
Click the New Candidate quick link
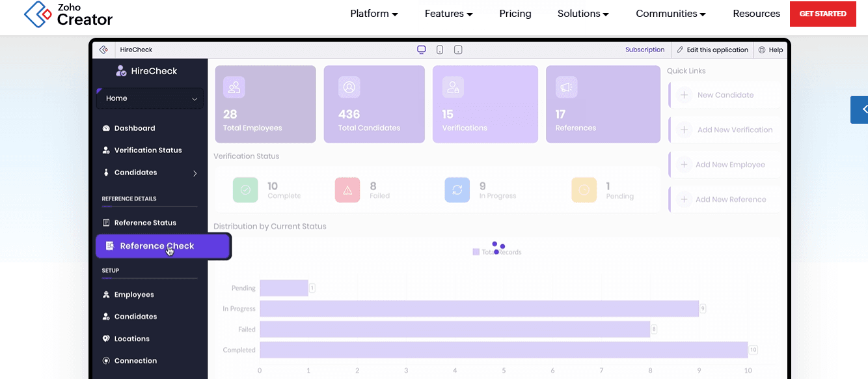click(725, 95)
